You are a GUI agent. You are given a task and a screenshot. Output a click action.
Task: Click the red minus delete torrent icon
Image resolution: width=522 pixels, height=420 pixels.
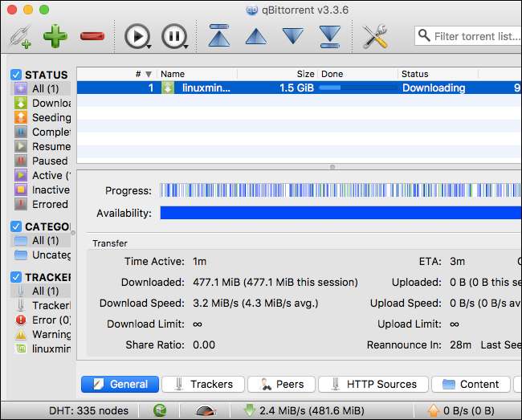(x=92, y=36)
